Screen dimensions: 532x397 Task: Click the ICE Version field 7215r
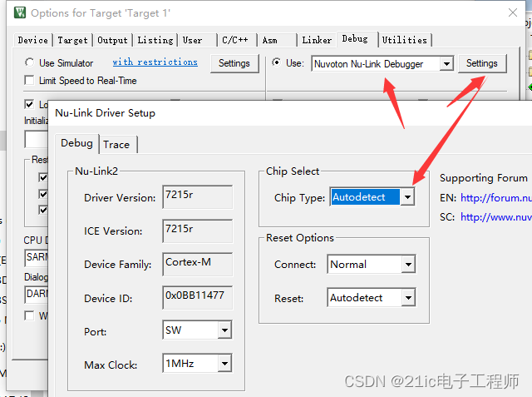tap(198, 231)
